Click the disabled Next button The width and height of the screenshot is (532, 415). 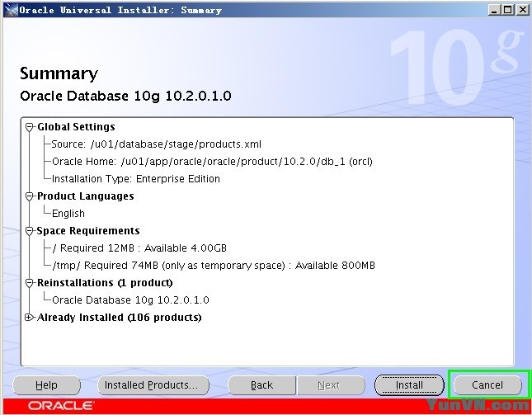pos(331,385)
